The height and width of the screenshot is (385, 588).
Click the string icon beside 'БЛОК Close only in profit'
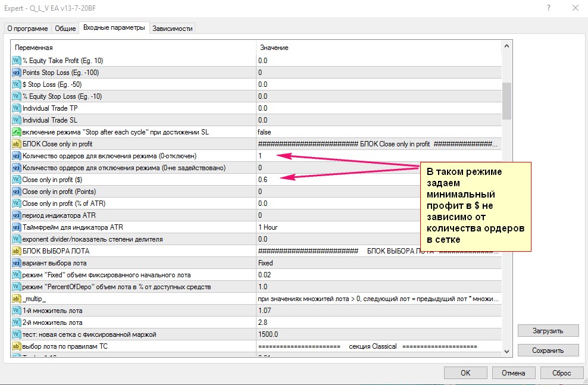pyautogui.click(x=16, y=144)
